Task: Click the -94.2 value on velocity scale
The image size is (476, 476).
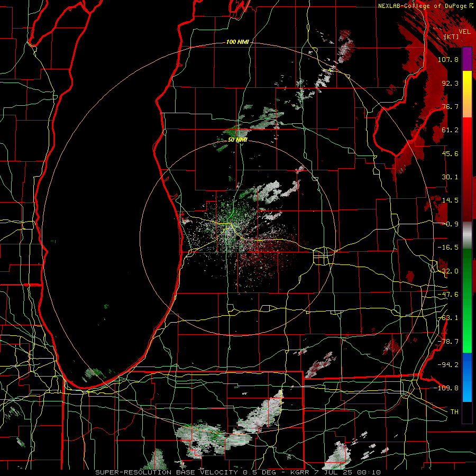Action: [448, 365]
